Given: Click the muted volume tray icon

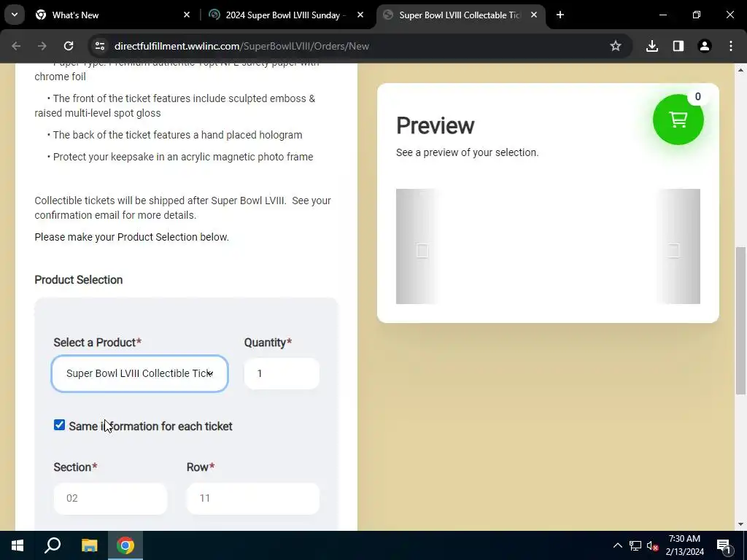Looking at the screenshot, I should click(x=653, y=545).
